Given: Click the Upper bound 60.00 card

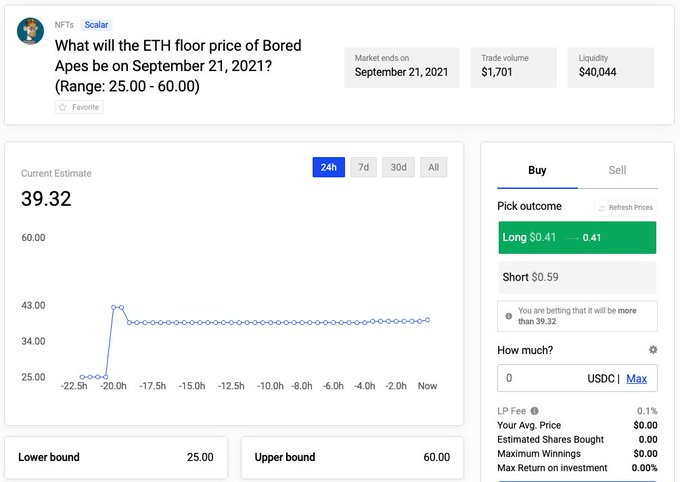Looking at the screenshot, I should [352, 457].
